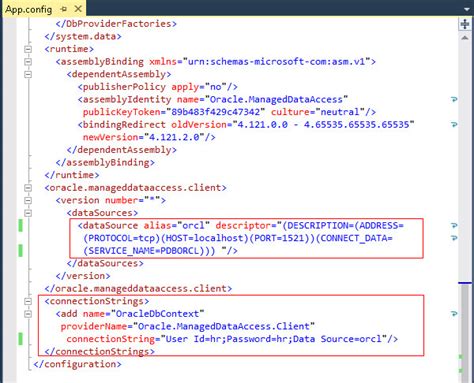The image size is (474, 383).
Task: Click word-wrap glyph on PROTOCOL=tcp line
Action: 454,238
